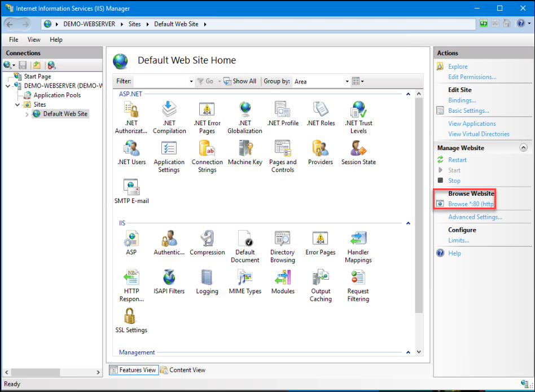Open the Pages and Controls feature
Viewport: 535px width, 392px height.
[283, 156]
